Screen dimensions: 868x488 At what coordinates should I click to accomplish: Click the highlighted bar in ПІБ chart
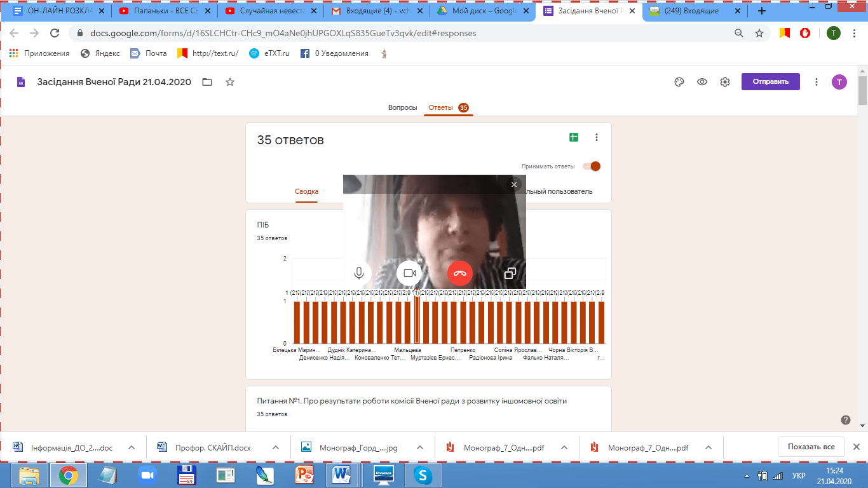click(x=417, y=321)
